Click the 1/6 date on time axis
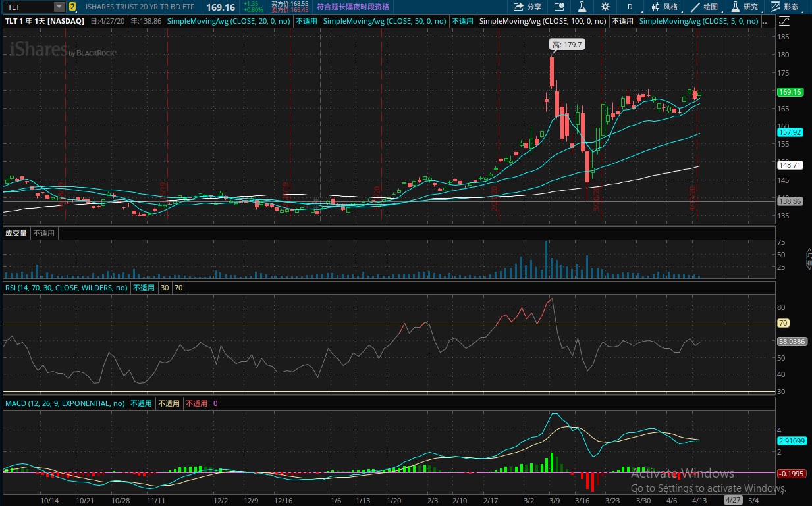812x506 pixels. 336,500
